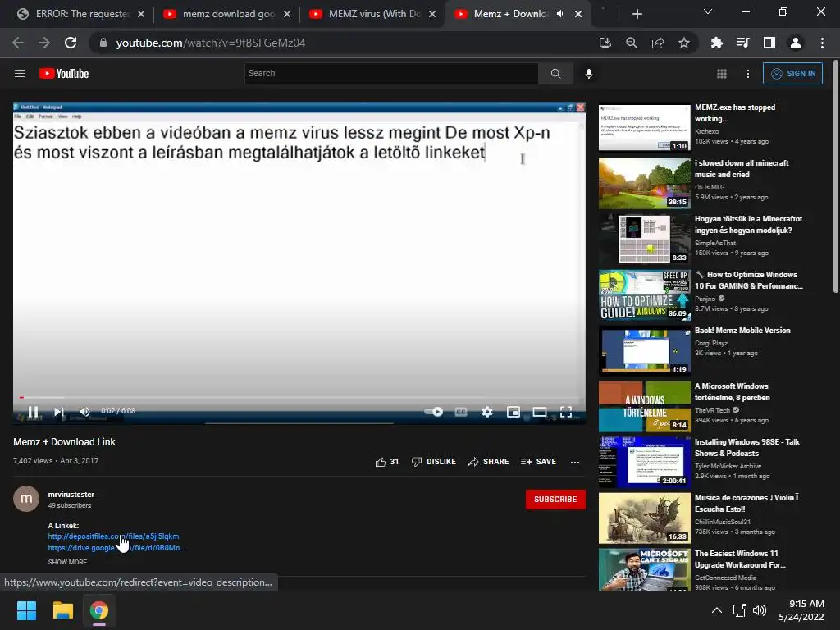
Task: Open A Microsoft Windows története thumbnail
Action: tap(645, 406)
